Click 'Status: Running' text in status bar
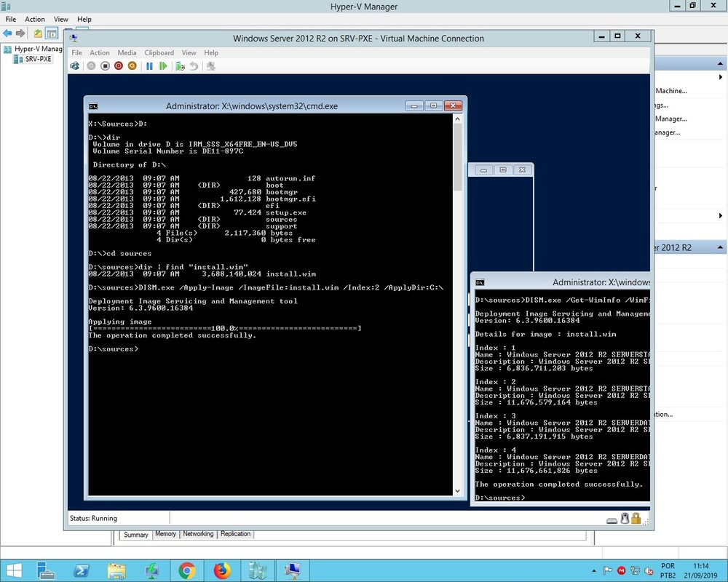 coord(93,518)
